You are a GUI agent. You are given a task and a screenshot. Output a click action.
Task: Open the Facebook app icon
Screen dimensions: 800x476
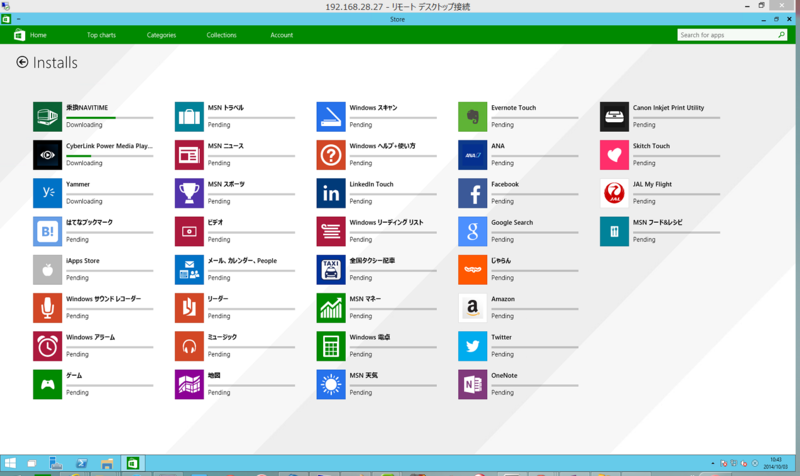pos(472,193)
